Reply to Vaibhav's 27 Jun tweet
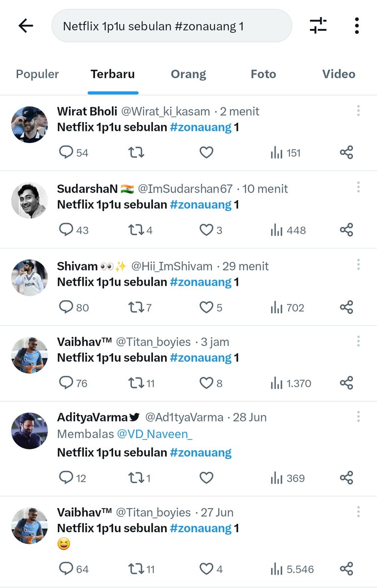The height and width of the screenshot is (588, 377). (74, 569)
